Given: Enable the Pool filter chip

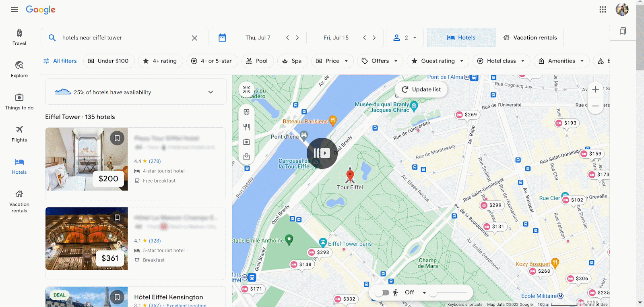Looking at the screenshot, I should pos(256,61).
